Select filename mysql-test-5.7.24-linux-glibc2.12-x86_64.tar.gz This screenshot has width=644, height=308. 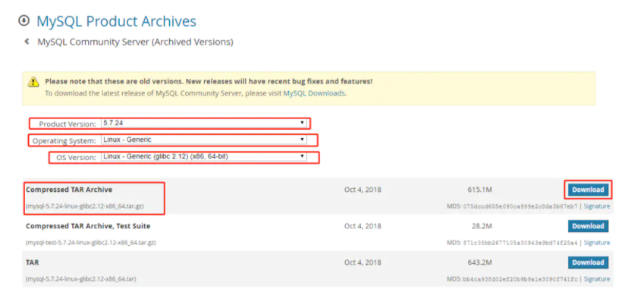[x=90, y=243]
